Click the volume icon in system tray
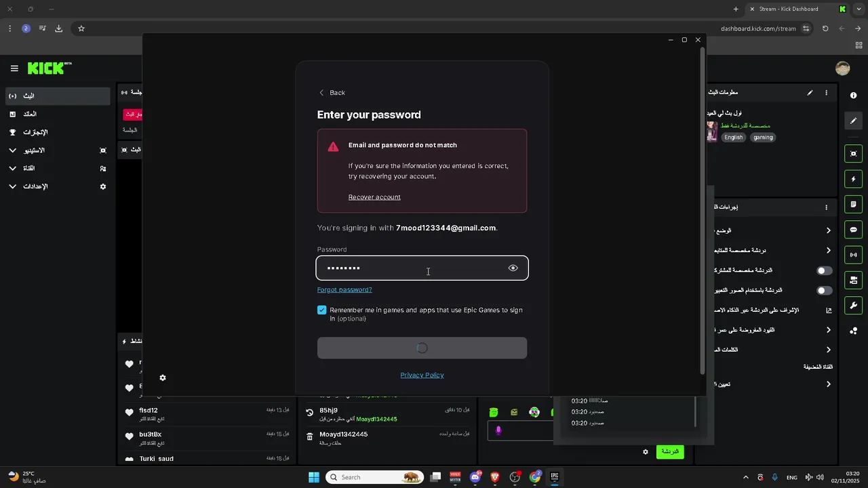Viewport: 868px width, 488px height. tap(820, 477)
